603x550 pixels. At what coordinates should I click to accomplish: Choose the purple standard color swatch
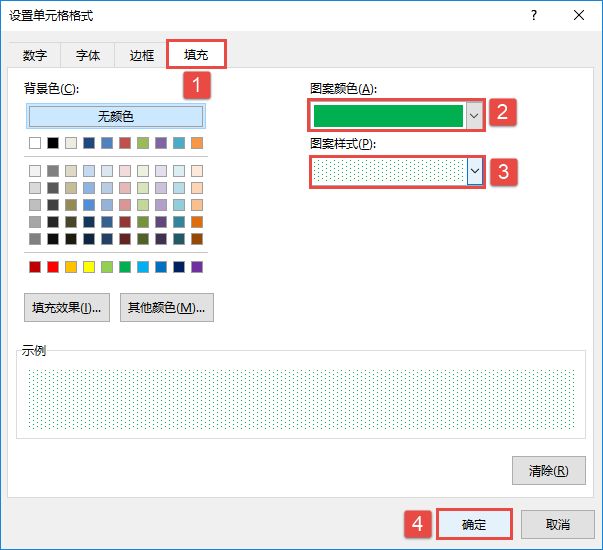[x=197, y=267]
